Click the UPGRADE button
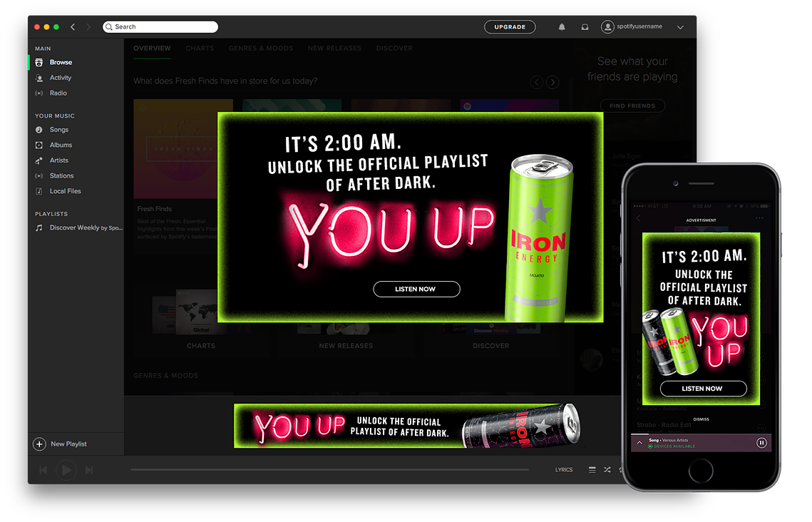The height and width of the screenshot is (522, 812). coord(510,27)
